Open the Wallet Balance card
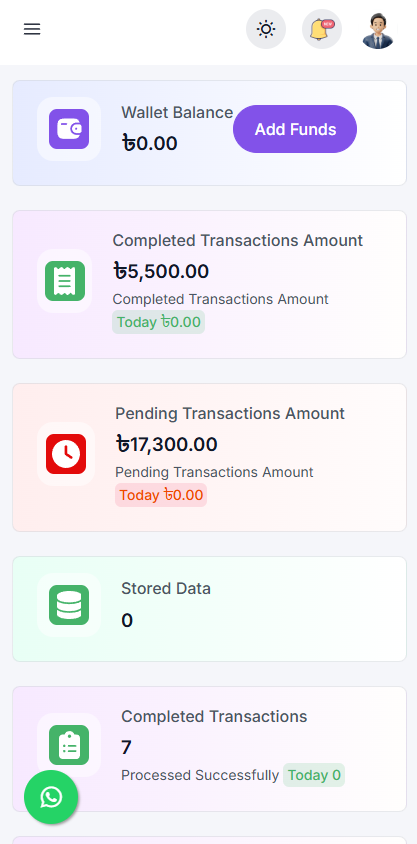This screenshot has width=417, height=844. click(209, 133)
